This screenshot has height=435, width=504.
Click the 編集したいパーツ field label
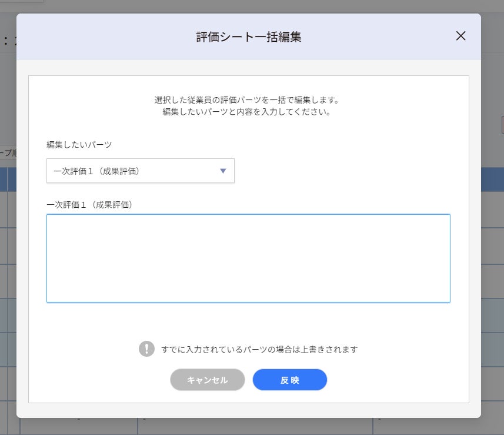tap(79, 144)
